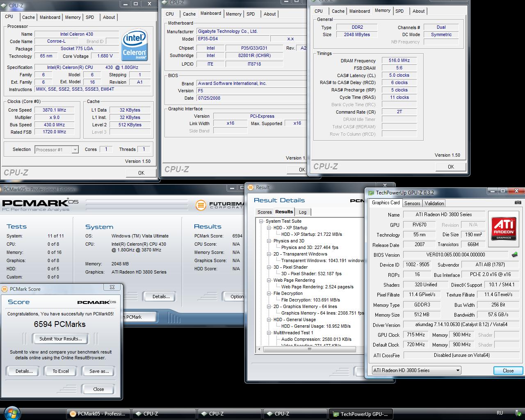
Task: Save the BIOS using the green chip icon
Action: pos(514,255)
